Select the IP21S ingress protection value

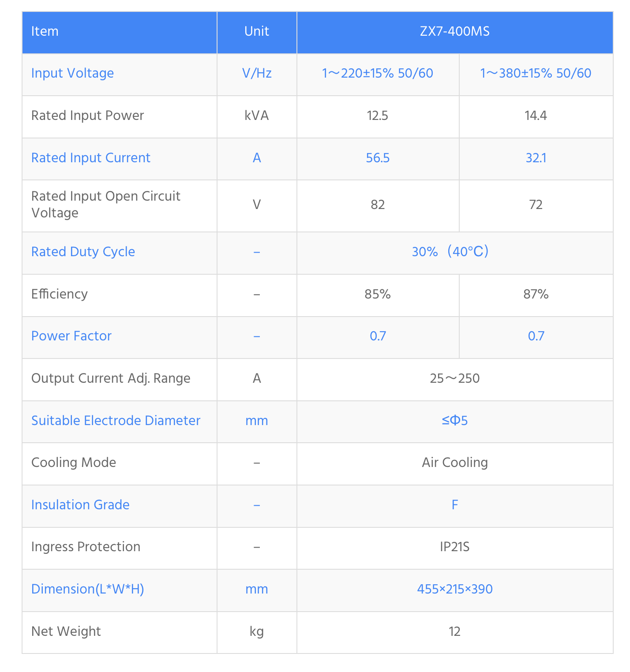pyautogui.click(x=454, y=547)
